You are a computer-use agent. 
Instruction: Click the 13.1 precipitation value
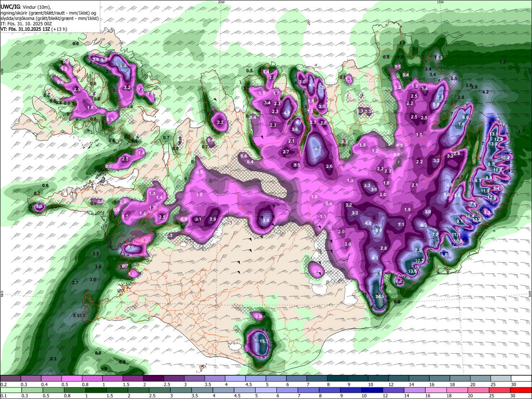tap(494, 134)
